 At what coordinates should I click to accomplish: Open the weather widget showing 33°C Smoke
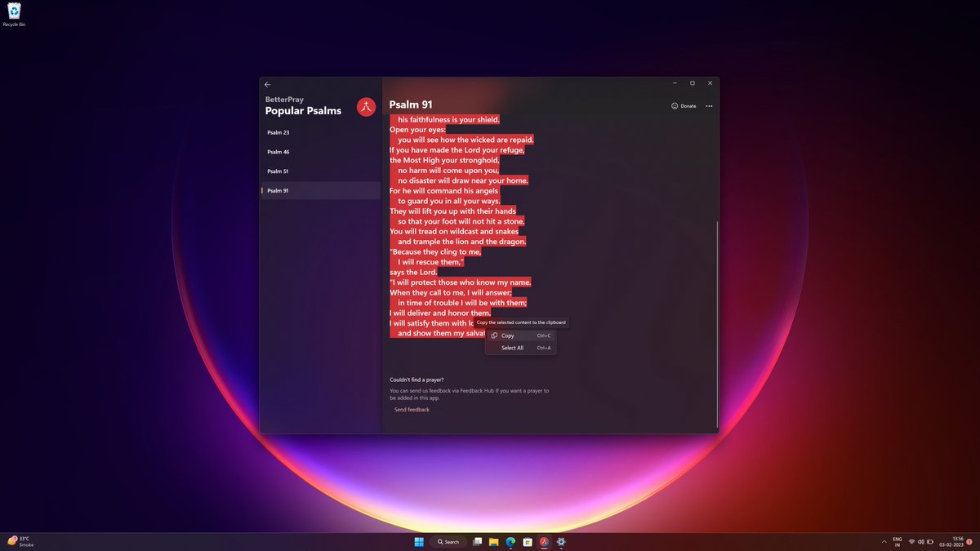(22, 541)
